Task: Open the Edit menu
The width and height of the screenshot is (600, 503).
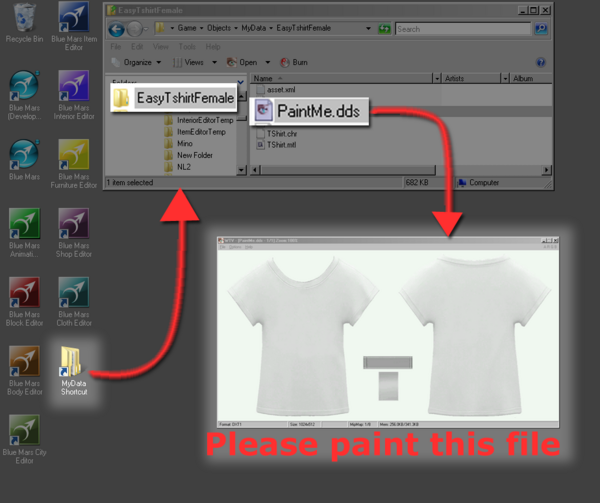Action: (137, 47)
